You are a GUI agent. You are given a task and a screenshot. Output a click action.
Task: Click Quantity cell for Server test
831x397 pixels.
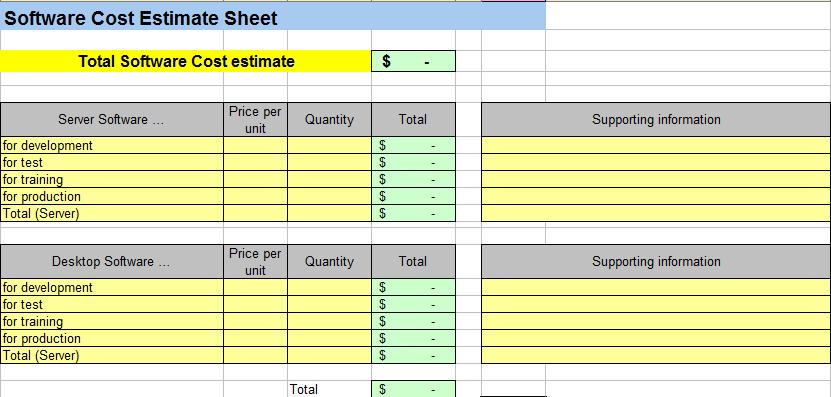329,162
